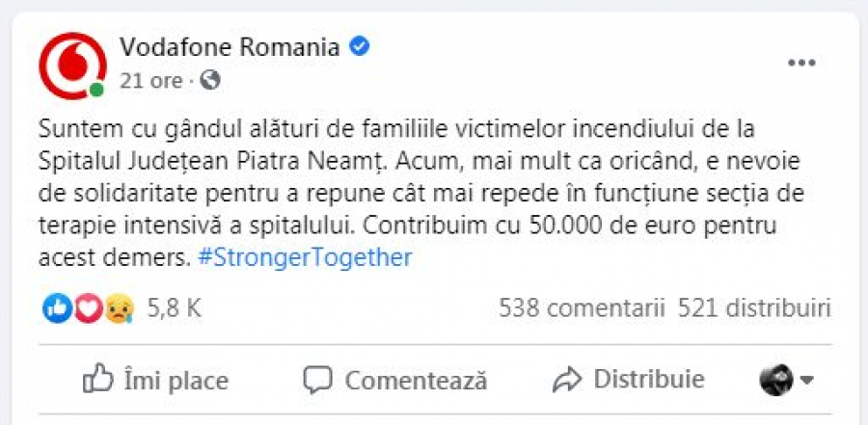Open the Vodafone Romania logo profile picture
Screen dimensions: 868x425
coord(72,66)
